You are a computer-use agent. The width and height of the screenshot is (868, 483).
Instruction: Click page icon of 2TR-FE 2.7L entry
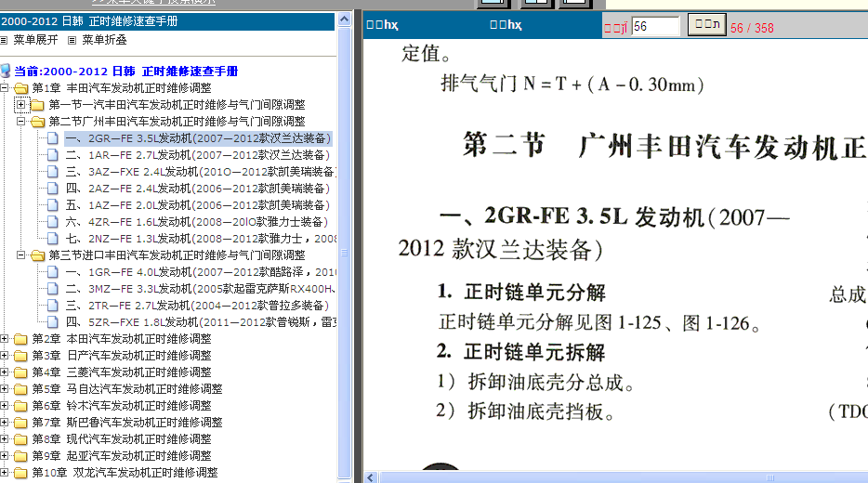pyautogui.click(x=53, y=306)
